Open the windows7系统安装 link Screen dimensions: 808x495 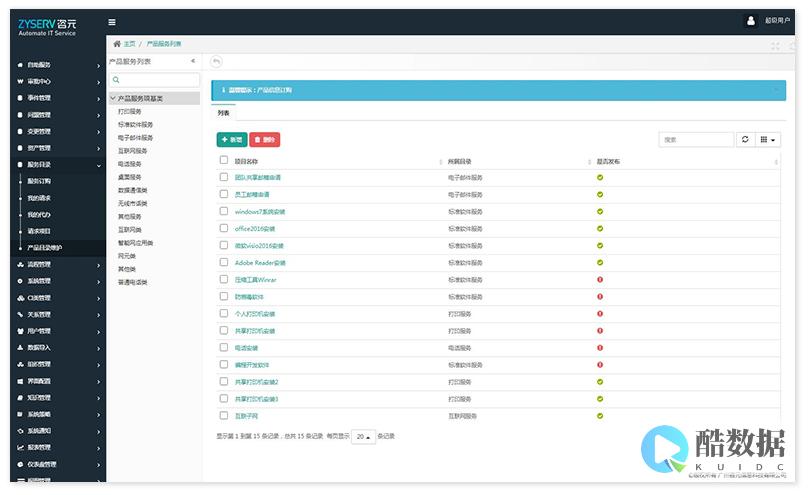point(260,212)
